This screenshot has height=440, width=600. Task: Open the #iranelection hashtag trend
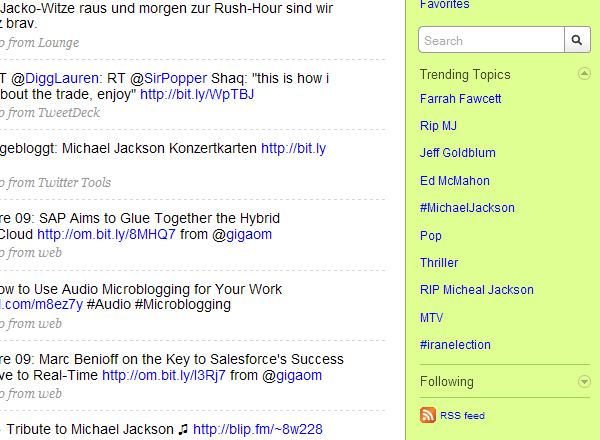[455, 344]
